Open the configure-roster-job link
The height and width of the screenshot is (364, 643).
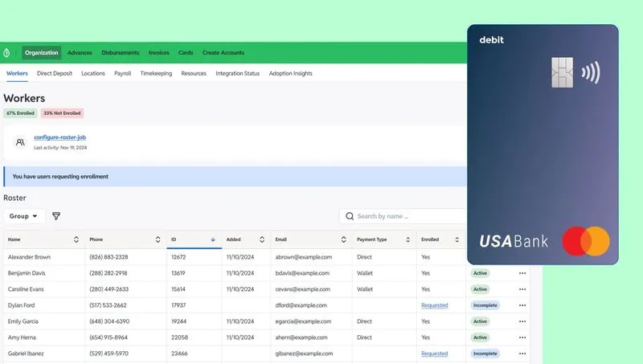[x=60, y=137]
